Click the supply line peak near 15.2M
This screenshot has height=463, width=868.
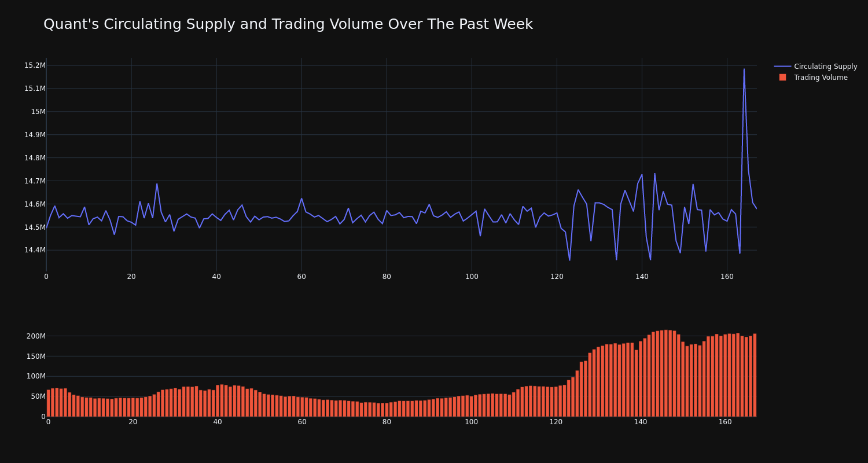point(744,69)
